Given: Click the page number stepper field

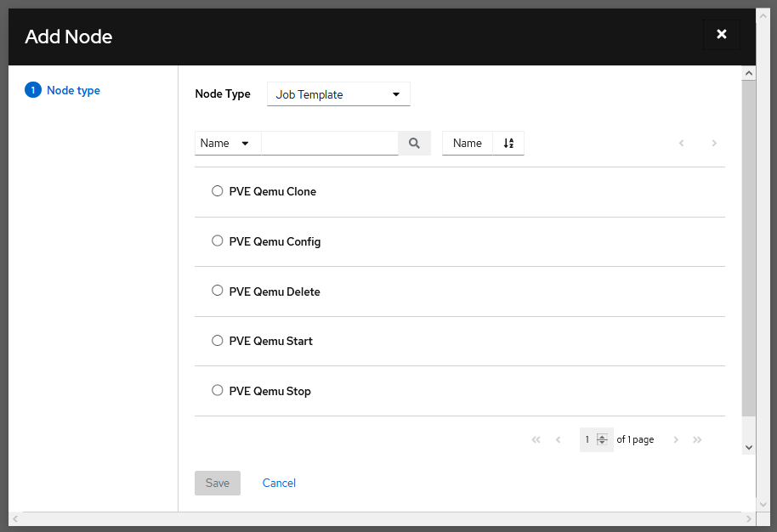Looking at the screenshot, I should 589,439.
